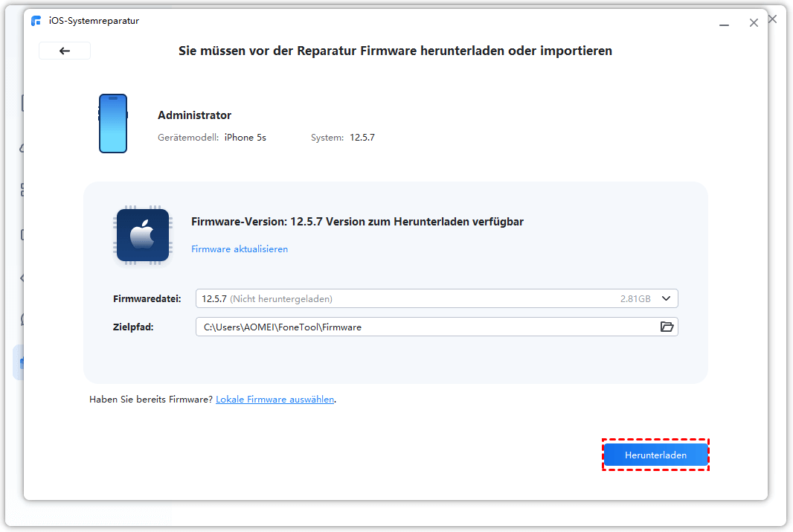Click the Firmware aktualisieren link
Image resolution: width=793 pixels, height=532 pixels.
pos(240,249)
